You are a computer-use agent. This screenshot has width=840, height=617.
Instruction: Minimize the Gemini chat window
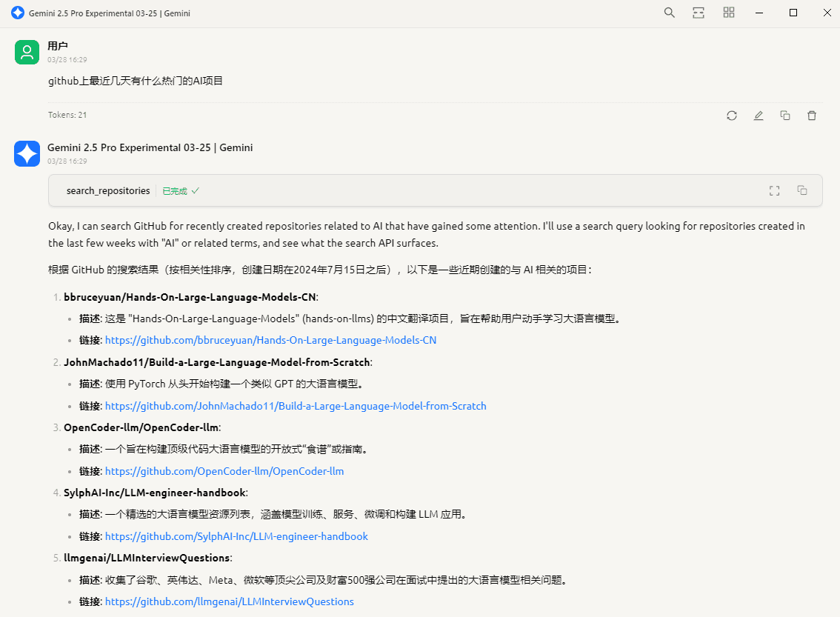[759, 13]
